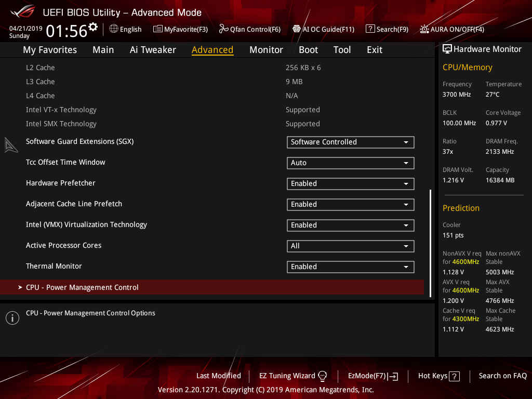Click the Hot Keys question mark icon
The image size is (532, 399).
point(454,376)
